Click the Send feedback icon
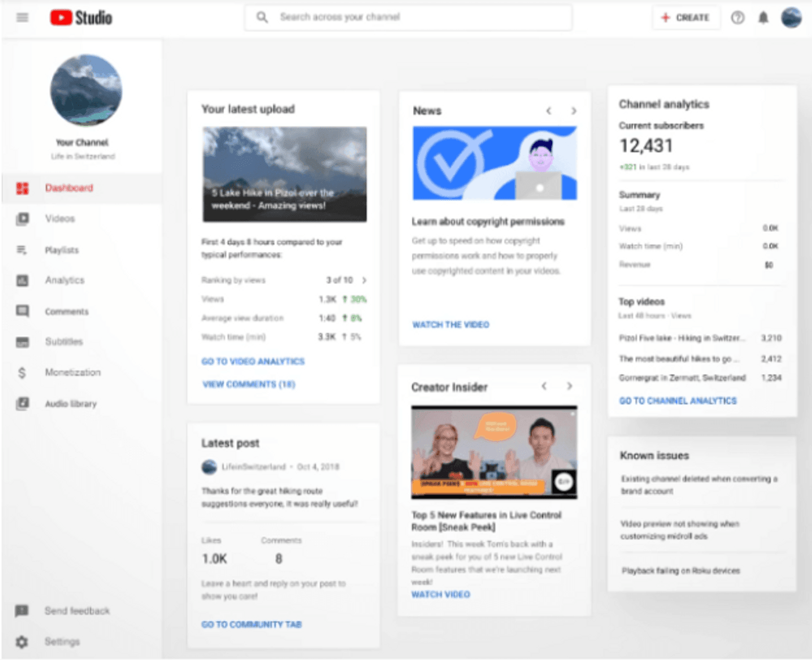Screen dimensions: 812x660 22,611
